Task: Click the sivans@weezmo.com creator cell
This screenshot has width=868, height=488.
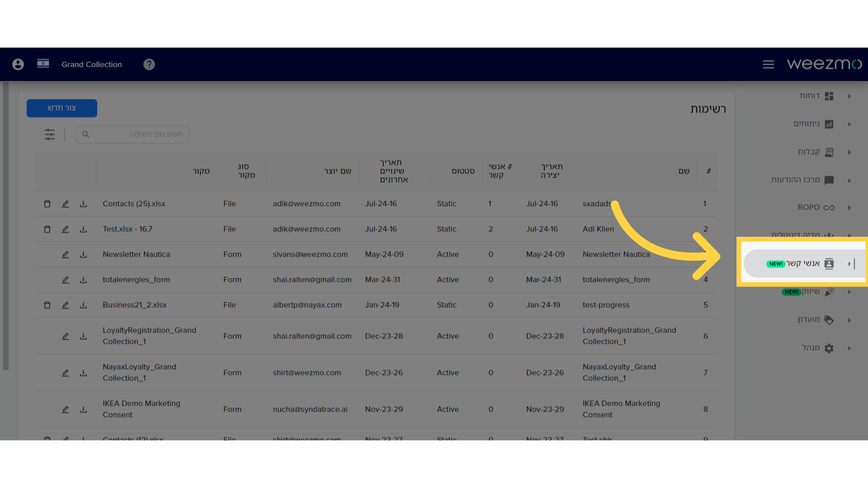Action: coord(310,254)
